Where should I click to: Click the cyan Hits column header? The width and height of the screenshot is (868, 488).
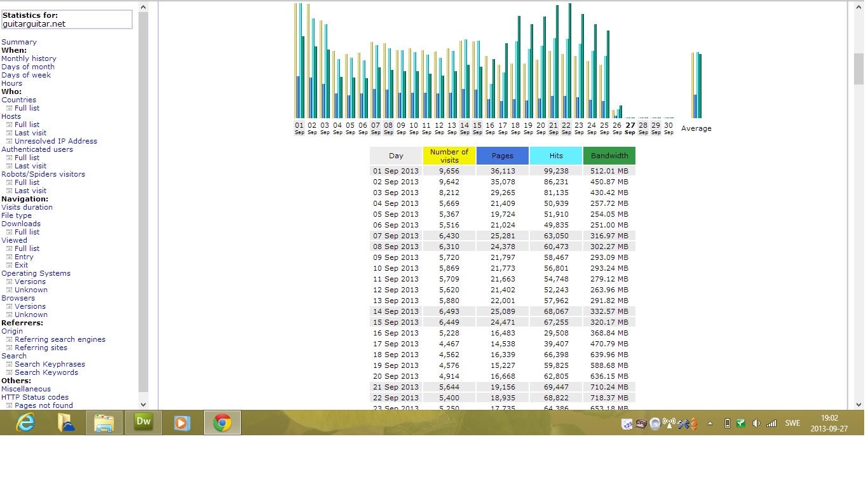(556, 156)
